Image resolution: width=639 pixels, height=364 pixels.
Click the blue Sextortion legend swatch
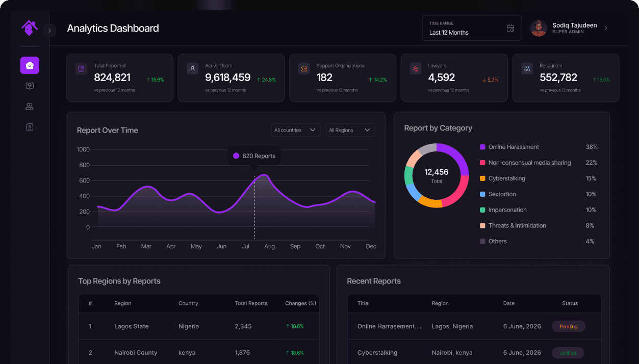(x=482, y=194)
